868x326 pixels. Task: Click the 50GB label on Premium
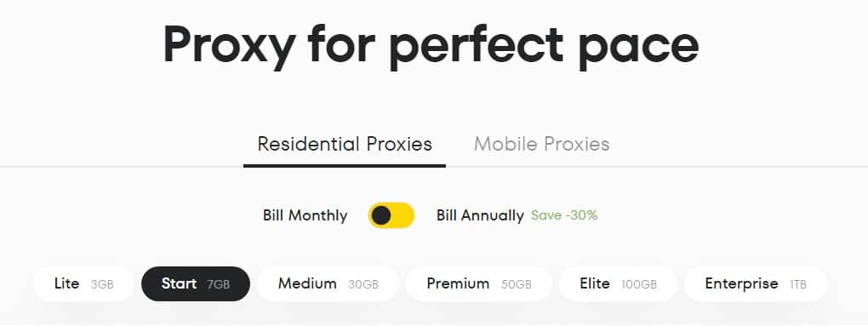516,285
